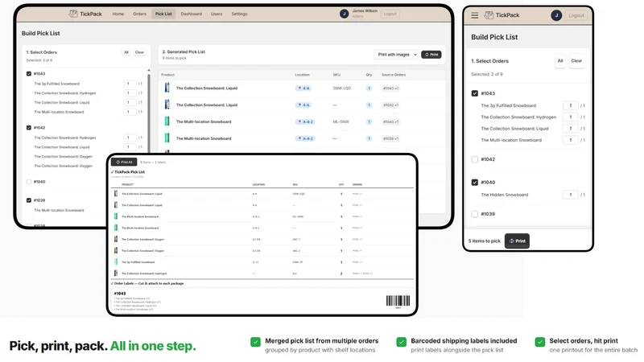Click Print All in the print preview
Viewport: 644px width, 362px height.
point(124,162)
